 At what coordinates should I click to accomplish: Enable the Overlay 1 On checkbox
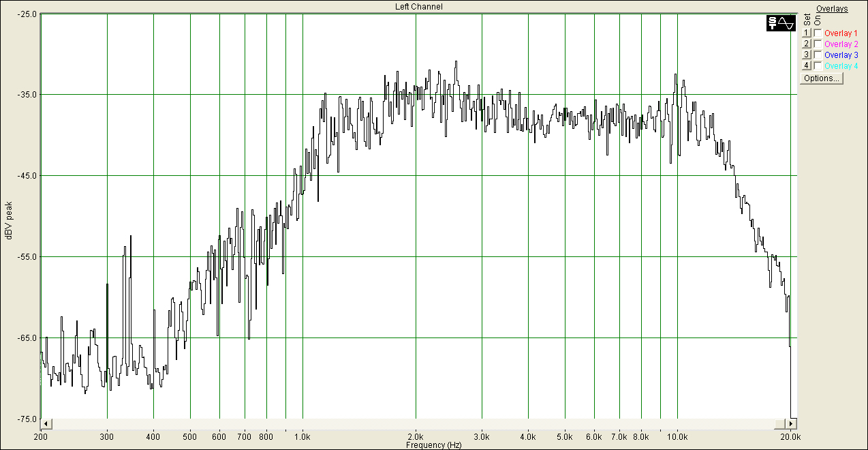818,33
